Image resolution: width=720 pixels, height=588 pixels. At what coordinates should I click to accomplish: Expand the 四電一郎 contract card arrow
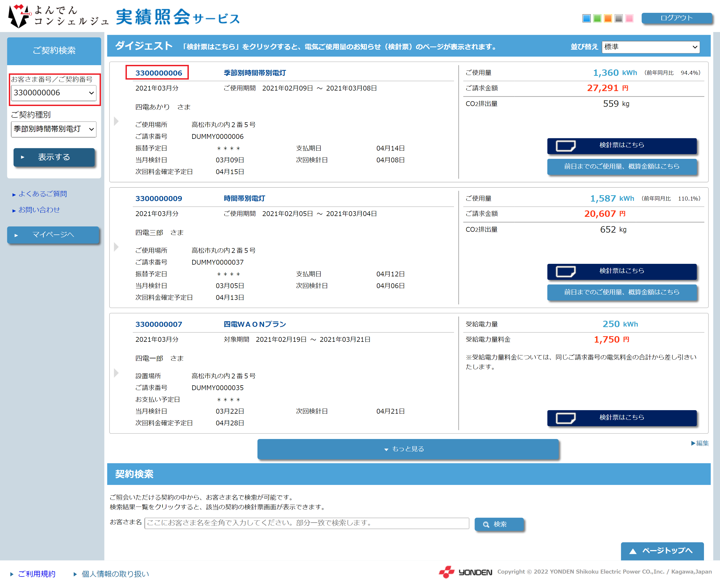(116, 373)
